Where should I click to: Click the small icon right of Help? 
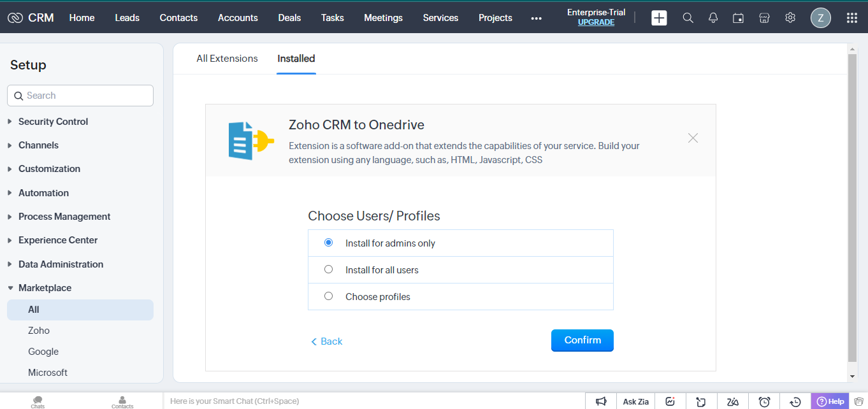pyautogui.click(x=858, y=401)
